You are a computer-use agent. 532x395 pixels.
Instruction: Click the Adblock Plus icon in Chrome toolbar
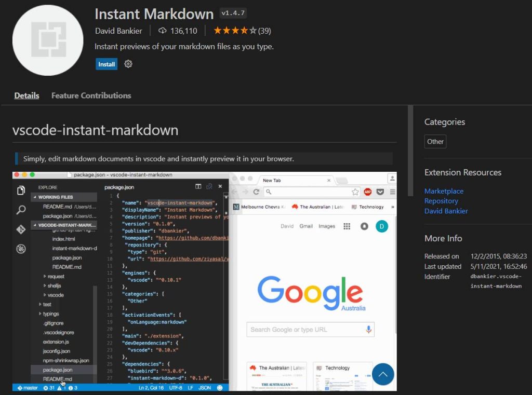[367, 192]
